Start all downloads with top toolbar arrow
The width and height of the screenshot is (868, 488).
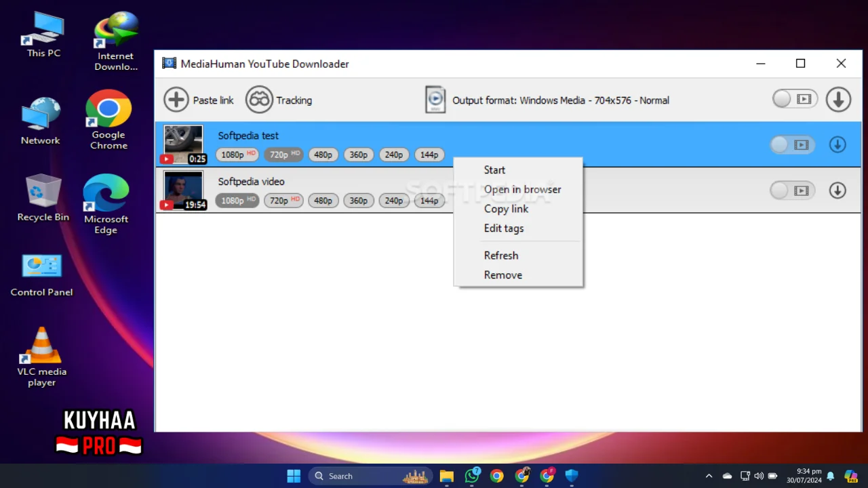pyautogui.click(x=838, y=100)
